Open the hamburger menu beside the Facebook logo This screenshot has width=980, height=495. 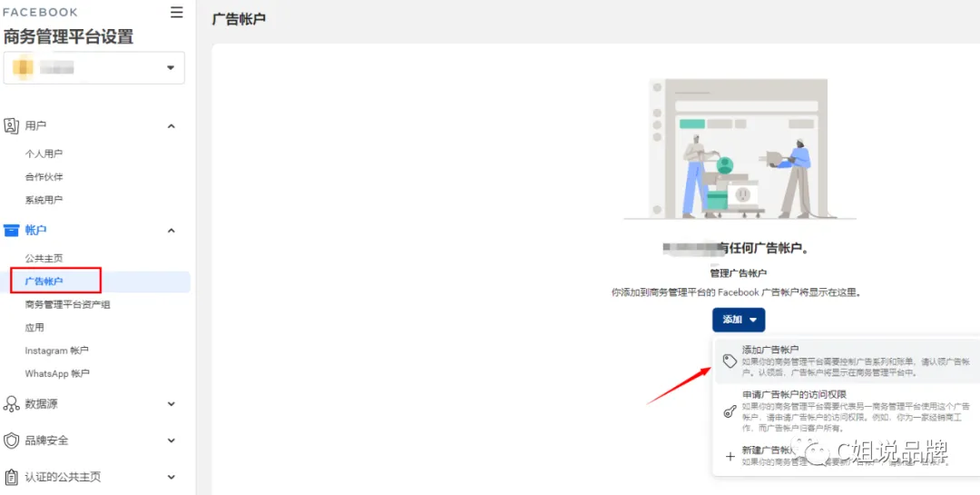(177, 13)
